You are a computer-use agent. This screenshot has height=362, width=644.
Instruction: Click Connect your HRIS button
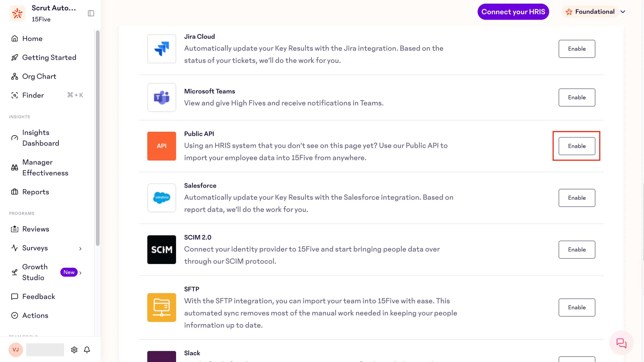click(513, 12)
